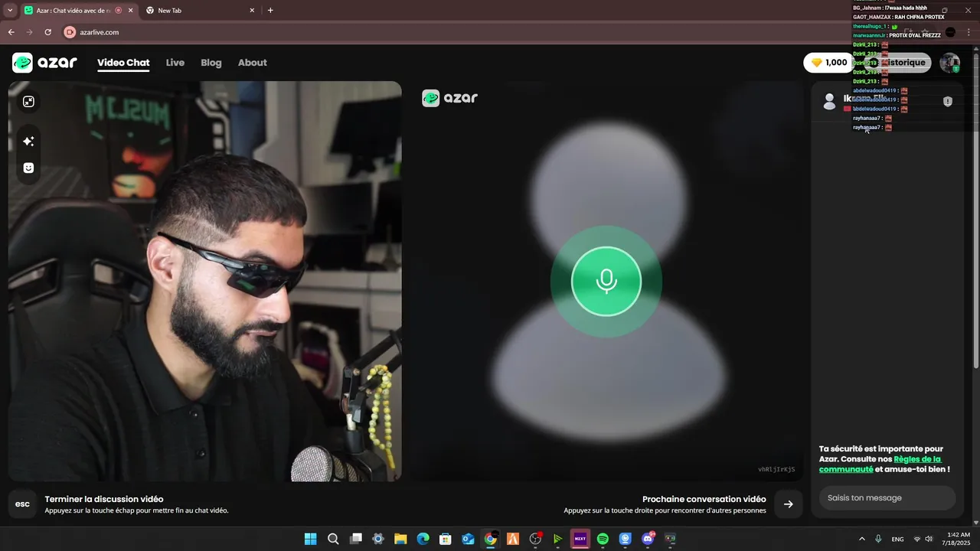980x551 pixels.
Task: Go to the Blog page
Action: point(211,63)
